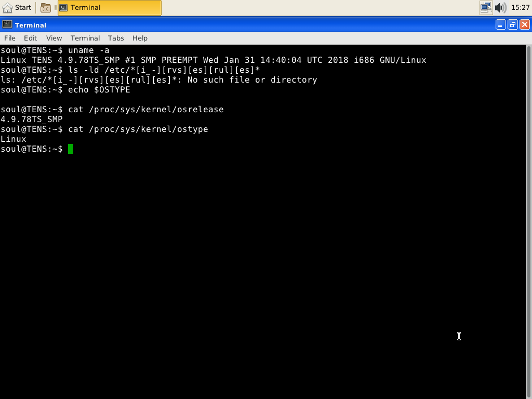Viewport: 532px width, 399px height.
Task: Select the Terminal taskbar button
Action: coord(110,7)
